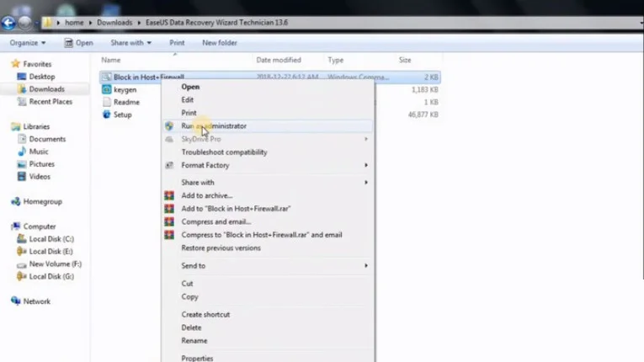
Task: Click the Setup file icon
Action: [x=107, y=114]
